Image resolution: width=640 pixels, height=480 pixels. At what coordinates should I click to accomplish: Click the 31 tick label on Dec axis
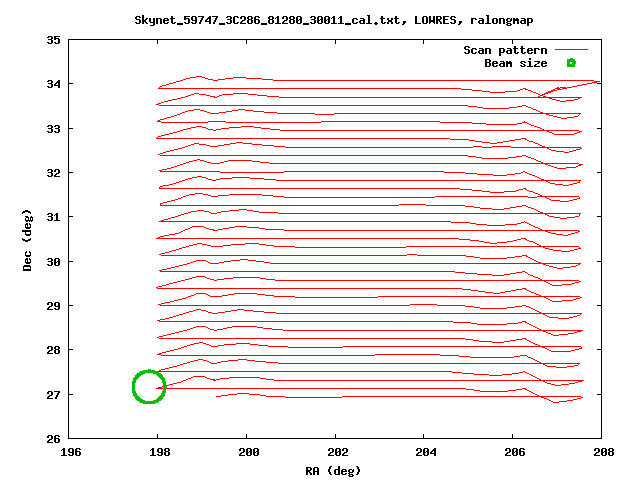point(53,217)
